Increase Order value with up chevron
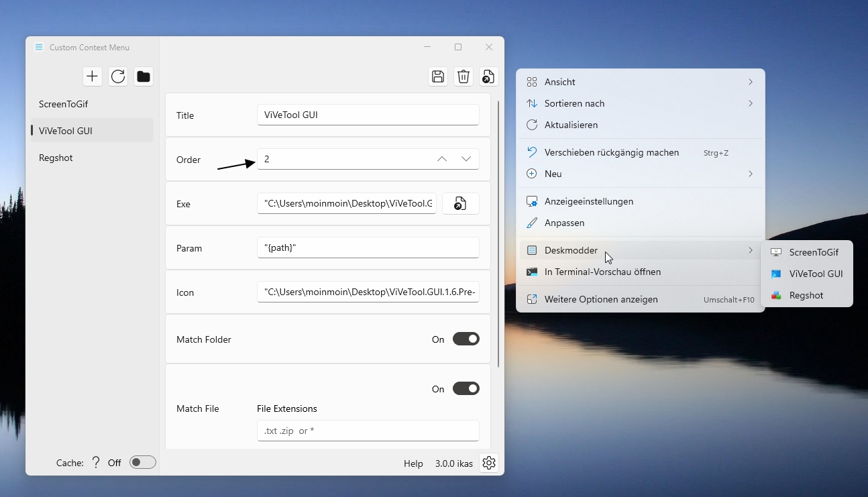Image resolution: width=868 pixels, height=497 pixels. coord(441,159)
